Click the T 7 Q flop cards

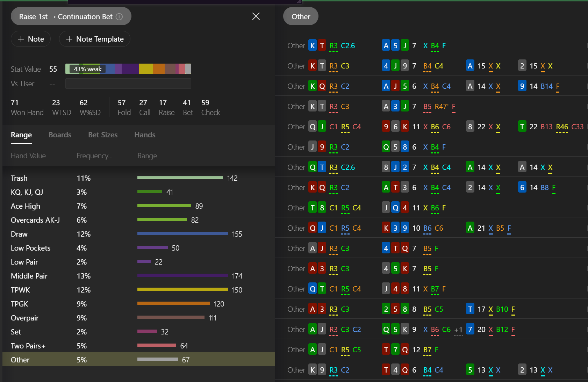coord(395,350)
